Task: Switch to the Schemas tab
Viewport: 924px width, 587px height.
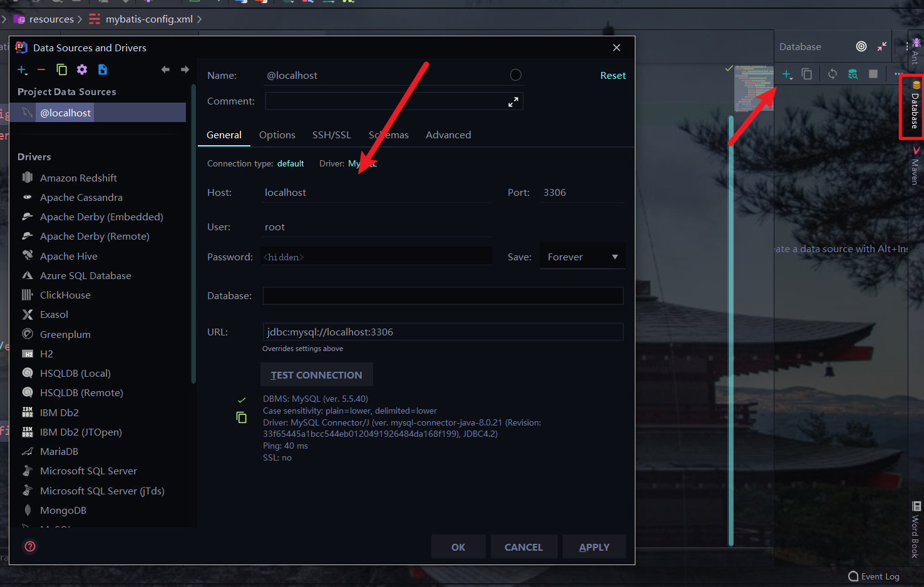Action: pyautogui.click(x=389, y=135)
